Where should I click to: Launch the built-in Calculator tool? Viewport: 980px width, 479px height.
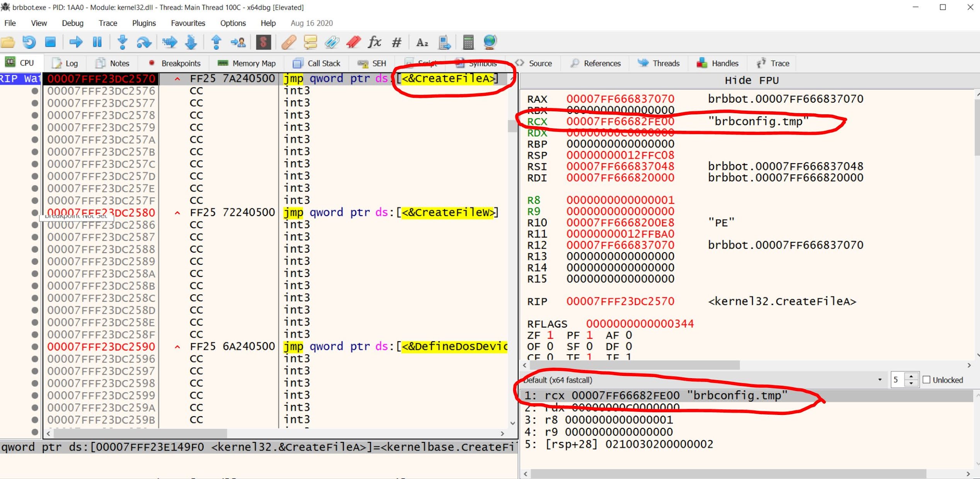point(468,42)
